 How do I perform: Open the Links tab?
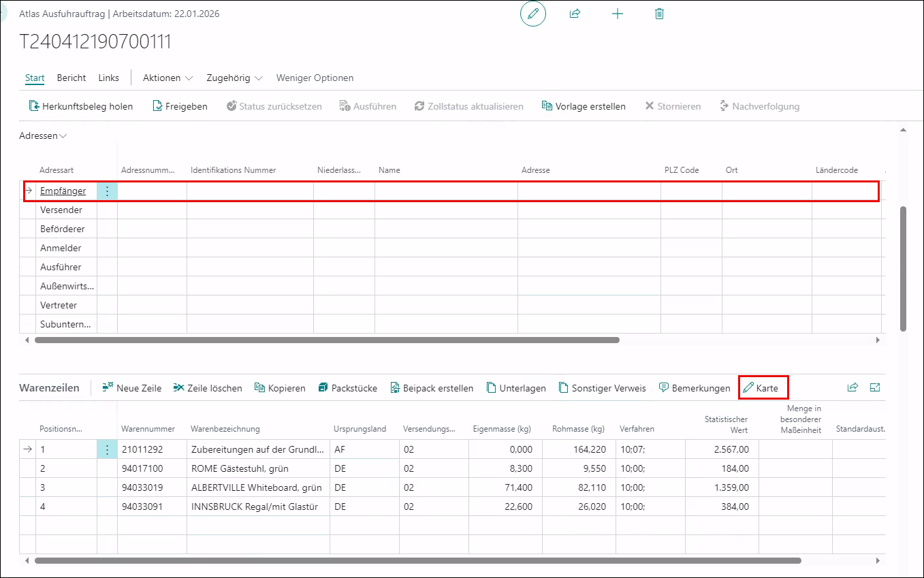coord(109,78)
